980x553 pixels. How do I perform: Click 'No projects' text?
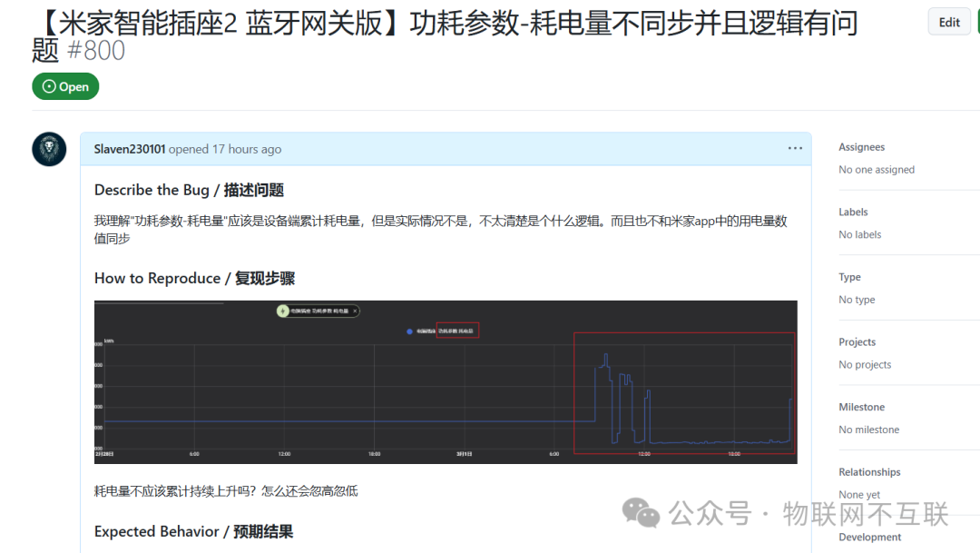pos(865,365)
